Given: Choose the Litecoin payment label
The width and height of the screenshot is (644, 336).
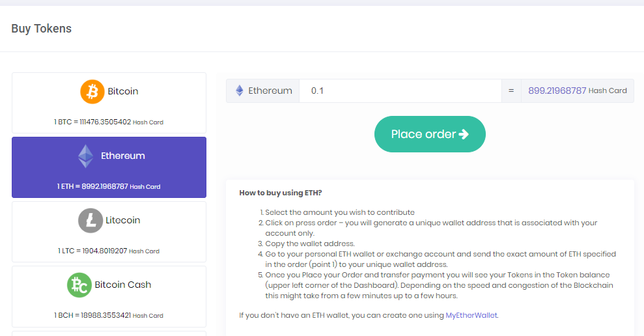Looking at the screenshot, I should tap(123, 221).
